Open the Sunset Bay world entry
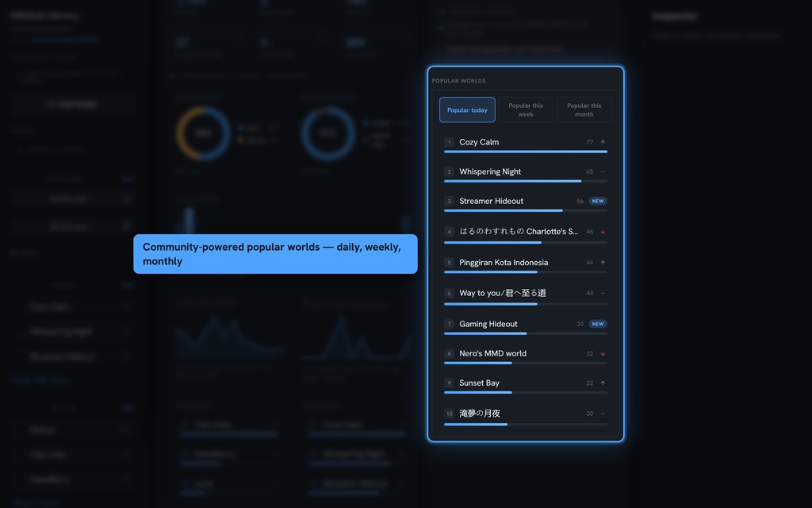The height and width of the screenshot is (508, 812). 525,386
